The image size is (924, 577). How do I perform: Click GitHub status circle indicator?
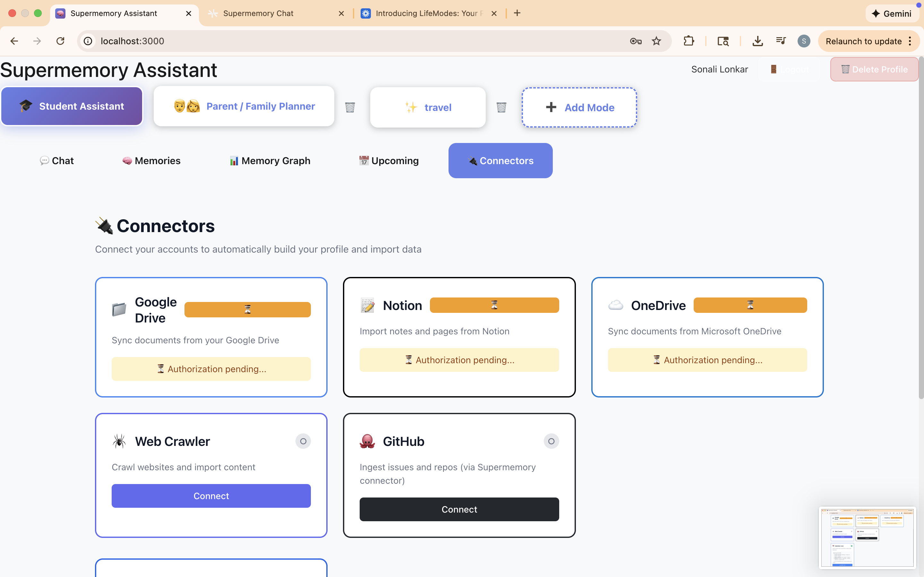tap(551, 441)
